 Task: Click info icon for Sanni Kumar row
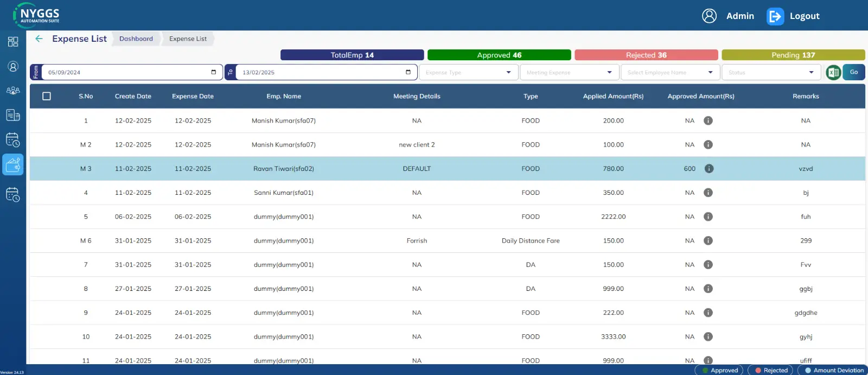point(708,193)
